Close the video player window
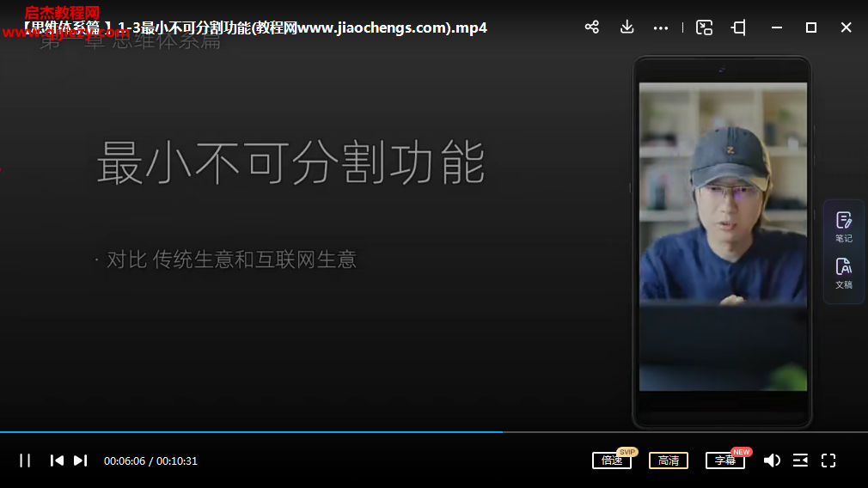 pyautogui.click(x=846, y=27)
